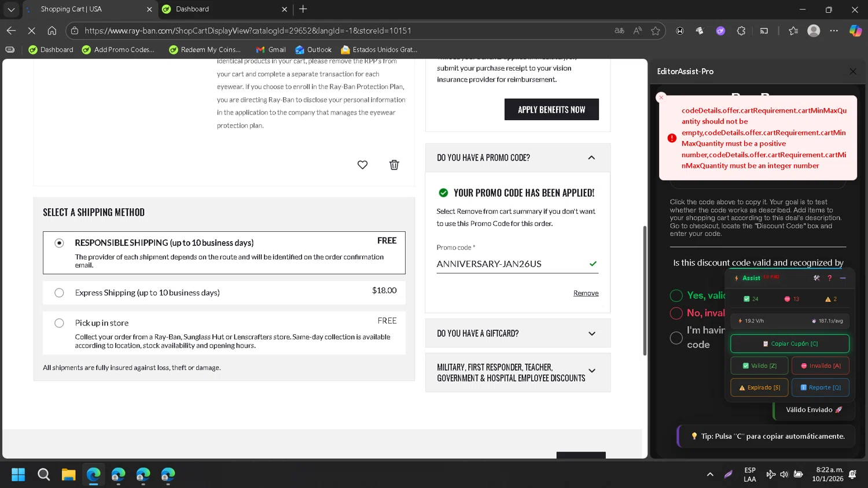The image size is (868, 488).
Task: Click the Reporte [Q] button
Action: pyautogui.click(x=821, y=387)
